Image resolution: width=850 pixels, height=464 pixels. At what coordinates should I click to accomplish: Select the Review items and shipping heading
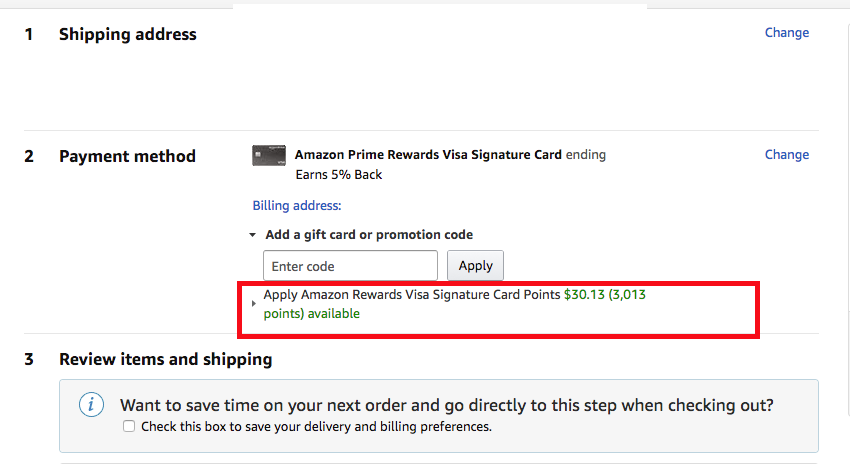tap(166, 359)
